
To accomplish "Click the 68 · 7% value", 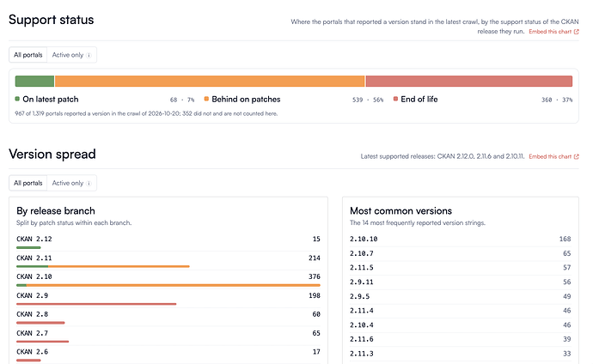I will click(x=182, y=100).
